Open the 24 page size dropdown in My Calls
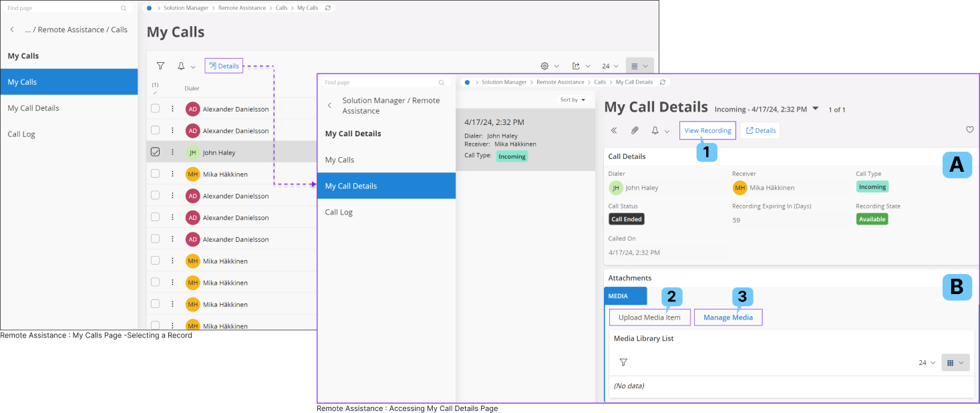980x413 pixels. point(610,66)
